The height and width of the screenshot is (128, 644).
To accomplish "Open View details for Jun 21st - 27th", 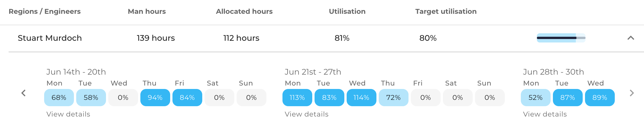I will click(307, 114).
